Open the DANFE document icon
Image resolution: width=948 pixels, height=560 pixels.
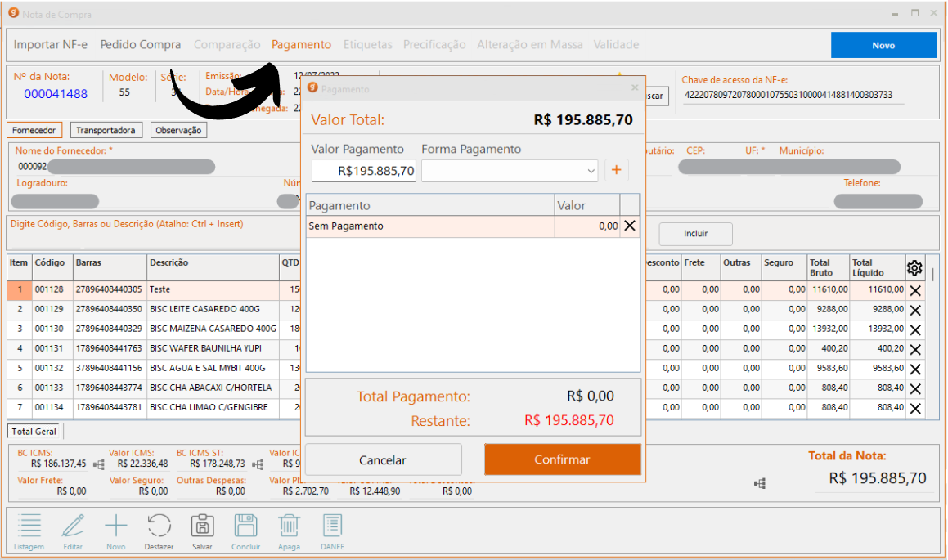[x=332, y=526]
